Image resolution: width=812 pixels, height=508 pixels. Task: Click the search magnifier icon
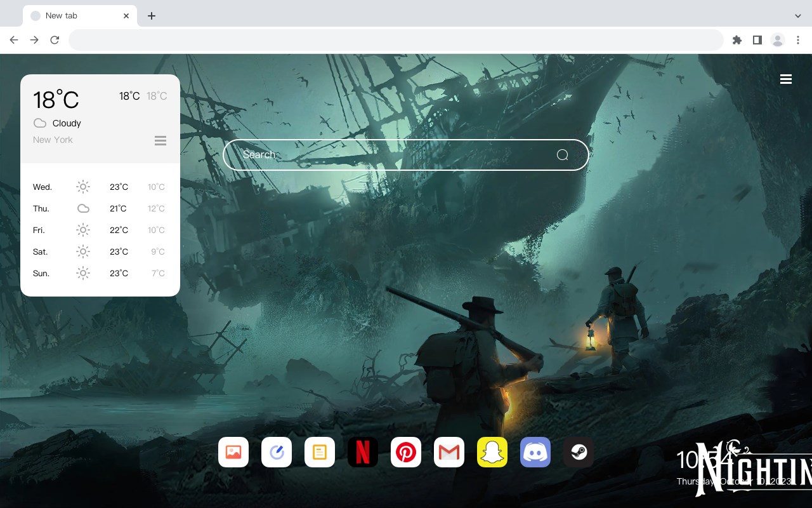[562, 155]
